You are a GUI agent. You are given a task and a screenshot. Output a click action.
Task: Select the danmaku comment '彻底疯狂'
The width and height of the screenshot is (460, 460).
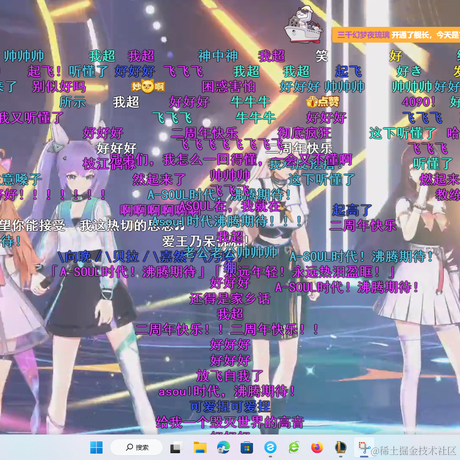(x=305, y=133)
